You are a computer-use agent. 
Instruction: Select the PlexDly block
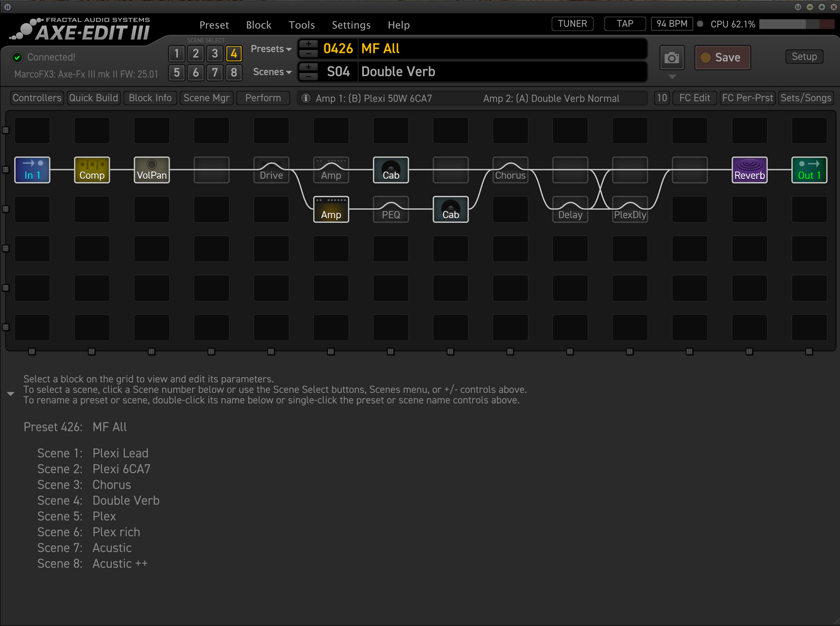[630, 209]
